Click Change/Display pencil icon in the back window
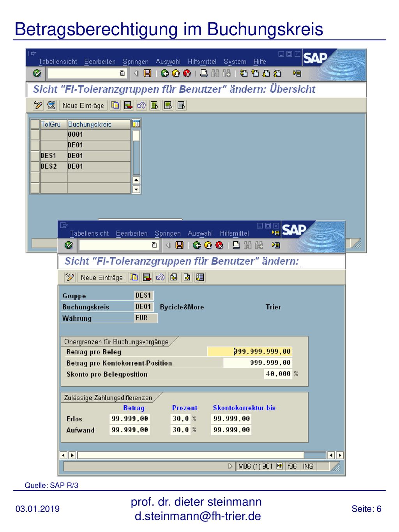399x532 pixels. pos(38,105)
